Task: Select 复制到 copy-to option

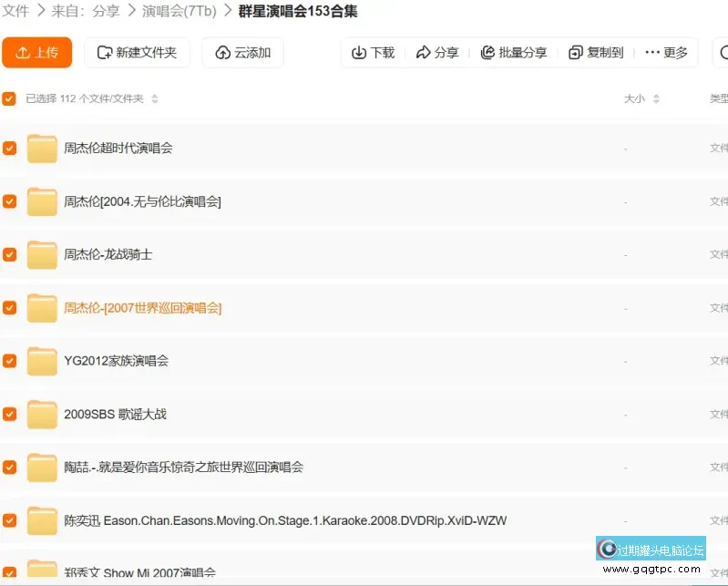Action: tap(596, 53)
